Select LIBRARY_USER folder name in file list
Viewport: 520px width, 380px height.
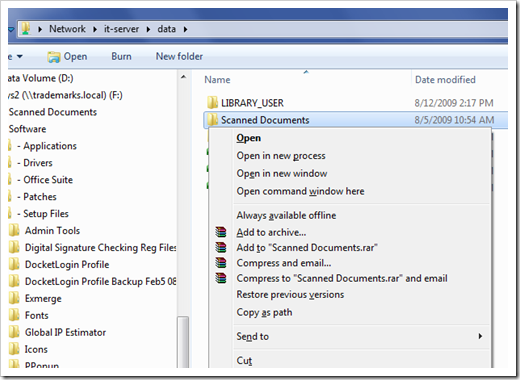pos(252,103)
